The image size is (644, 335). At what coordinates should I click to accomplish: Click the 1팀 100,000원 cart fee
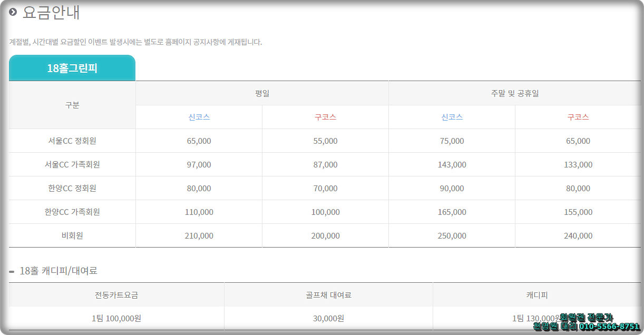tap(116, 318)
